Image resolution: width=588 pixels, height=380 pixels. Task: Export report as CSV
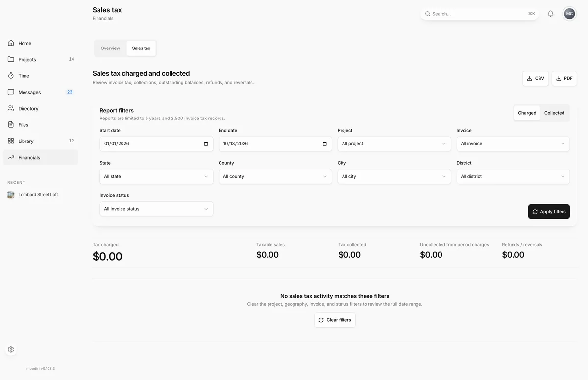point(536,78)
